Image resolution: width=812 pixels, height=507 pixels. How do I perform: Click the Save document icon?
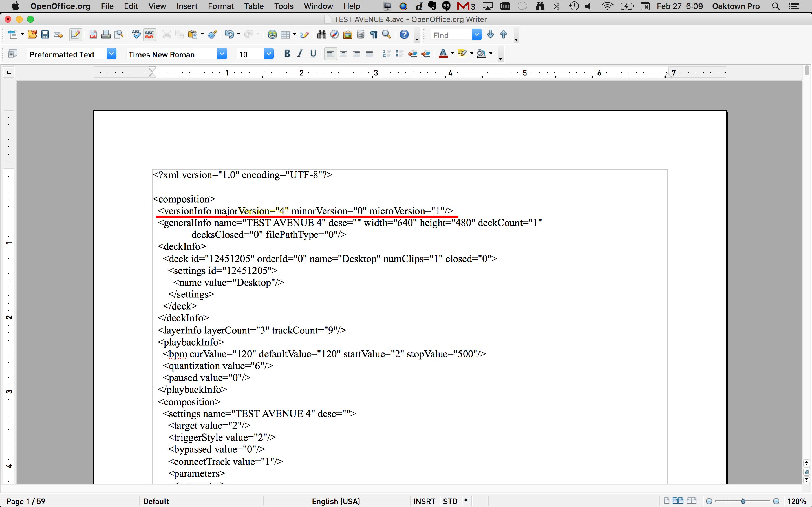pyautogui.click(x=45, y=35)
